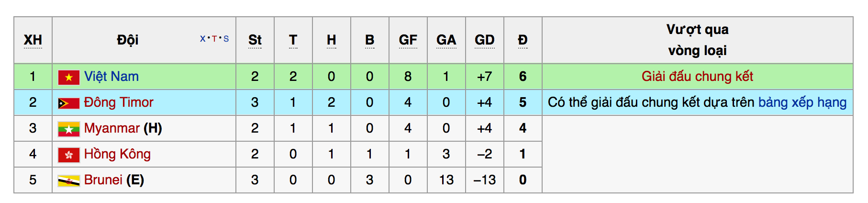Click the Hồng Kông flag icon
The image size is (868, 203).
68,155
